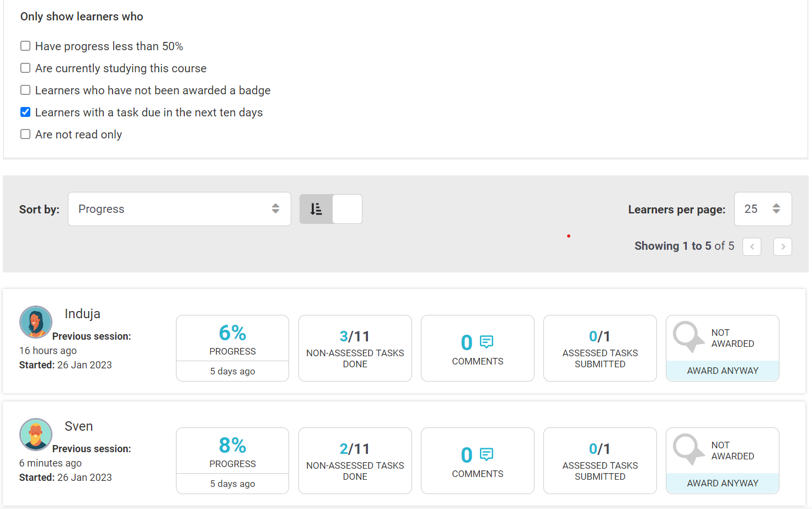Click the learner name 'Induja'
The image size is (812, 509).
point(83,313)
